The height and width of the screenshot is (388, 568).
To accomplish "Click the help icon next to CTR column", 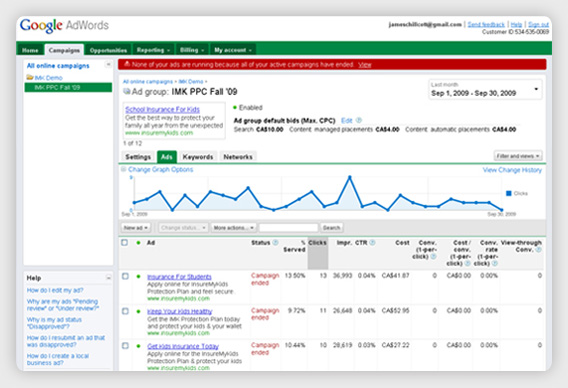I will point(372,243).
